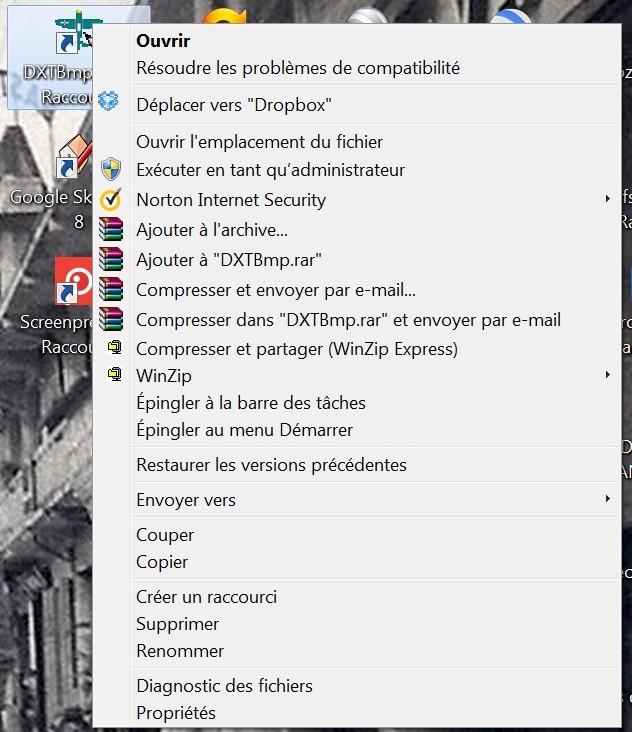Select the Screenpresso desktop shortcut icon
Viewport: 632px width, 732px height.
click(73, 281)
